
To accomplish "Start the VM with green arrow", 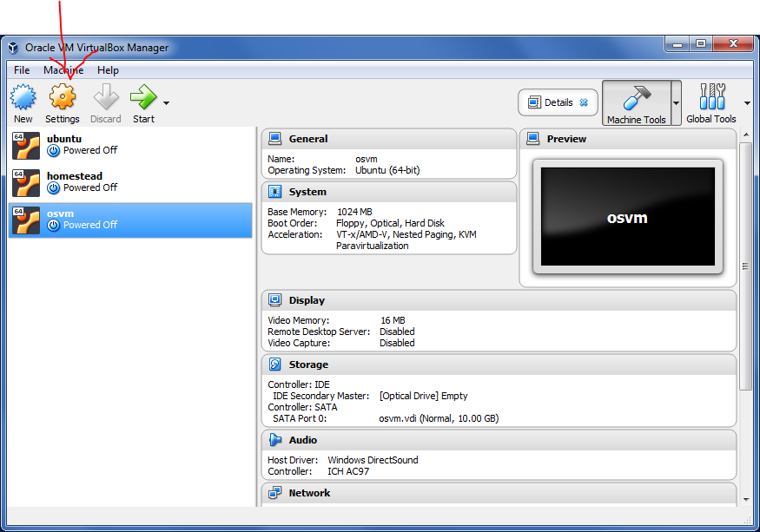I will pyautogui.click(x=143, y=96).
